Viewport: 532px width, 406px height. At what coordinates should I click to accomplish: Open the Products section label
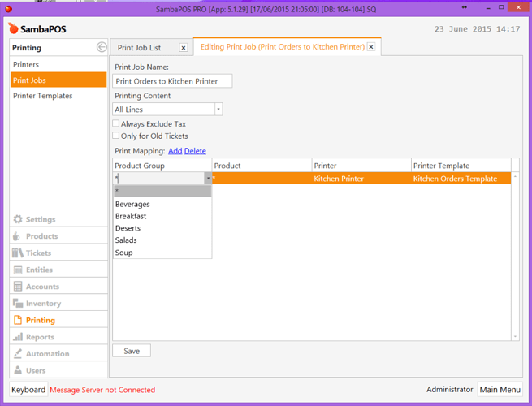tap(41, 236)
